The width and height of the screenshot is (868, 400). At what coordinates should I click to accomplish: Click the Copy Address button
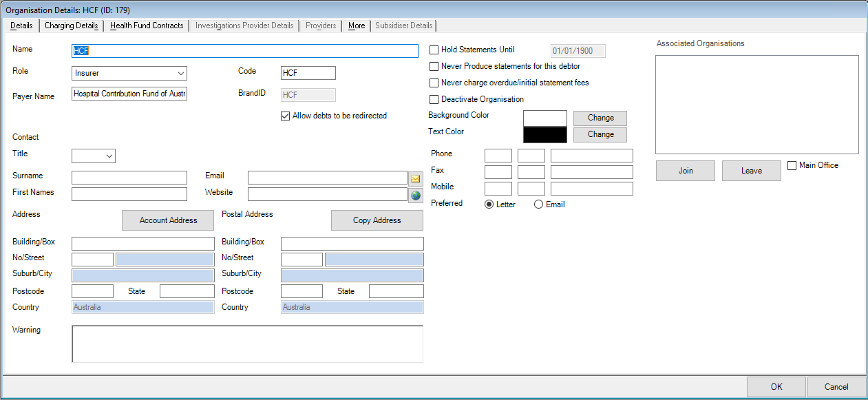point(377,220)
